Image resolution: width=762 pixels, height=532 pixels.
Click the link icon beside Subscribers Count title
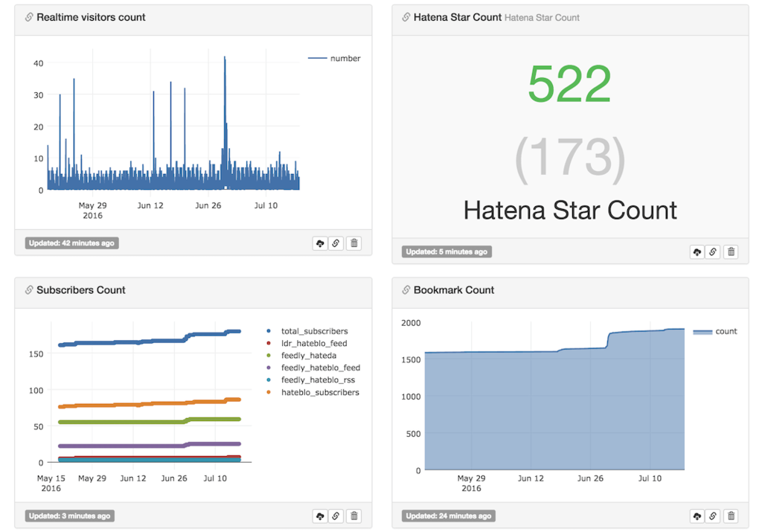[29, 290]
